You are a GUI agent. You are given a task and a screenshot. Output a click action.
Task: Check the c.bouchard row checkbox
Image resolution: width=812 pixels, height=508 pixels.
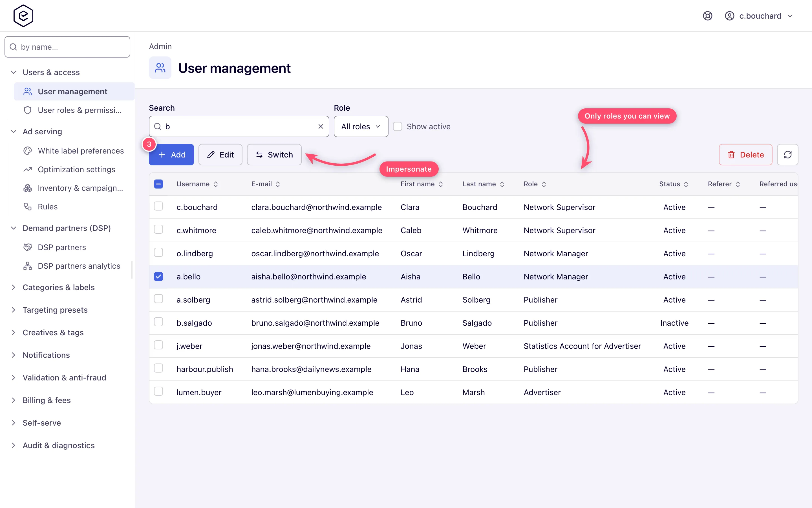158,206
